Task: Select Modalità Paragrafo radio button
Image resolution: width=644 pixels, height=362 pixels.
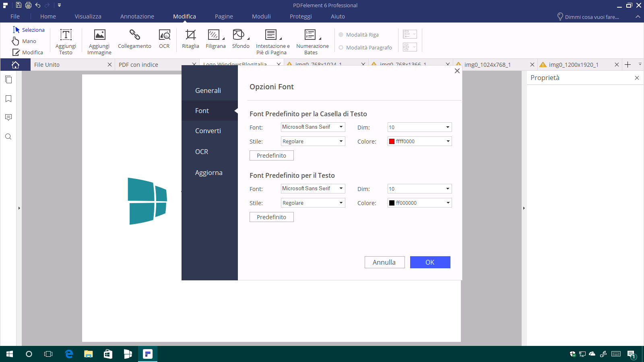Action: pos(341,47)
